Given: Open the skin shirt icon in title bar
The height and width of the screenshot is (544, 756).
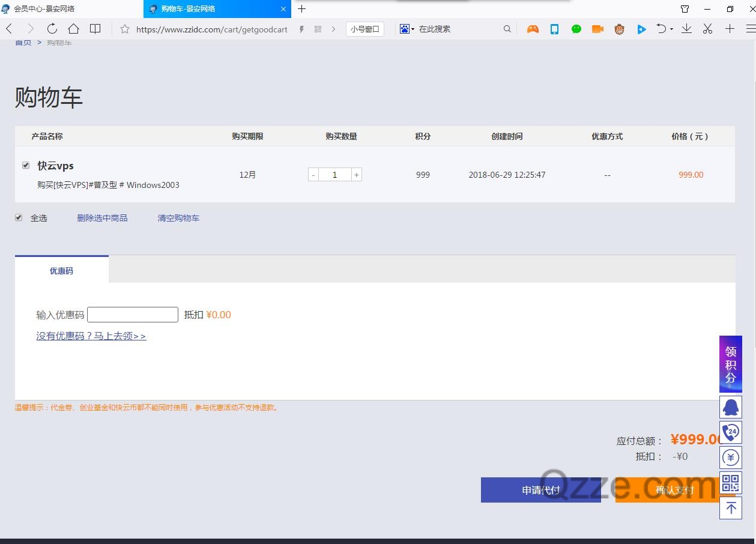Looking at the screenshot, I should tap(685, 9).
